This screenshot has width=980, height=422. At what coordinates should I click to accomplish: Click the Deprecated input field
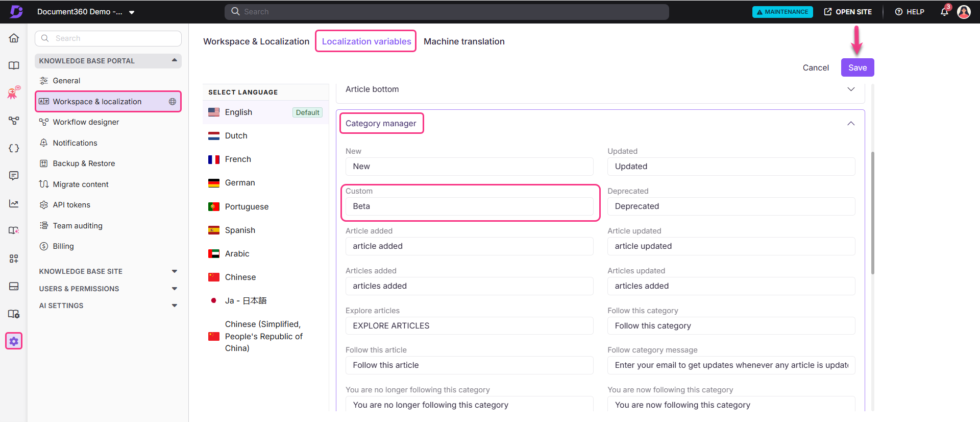(731, 206)
